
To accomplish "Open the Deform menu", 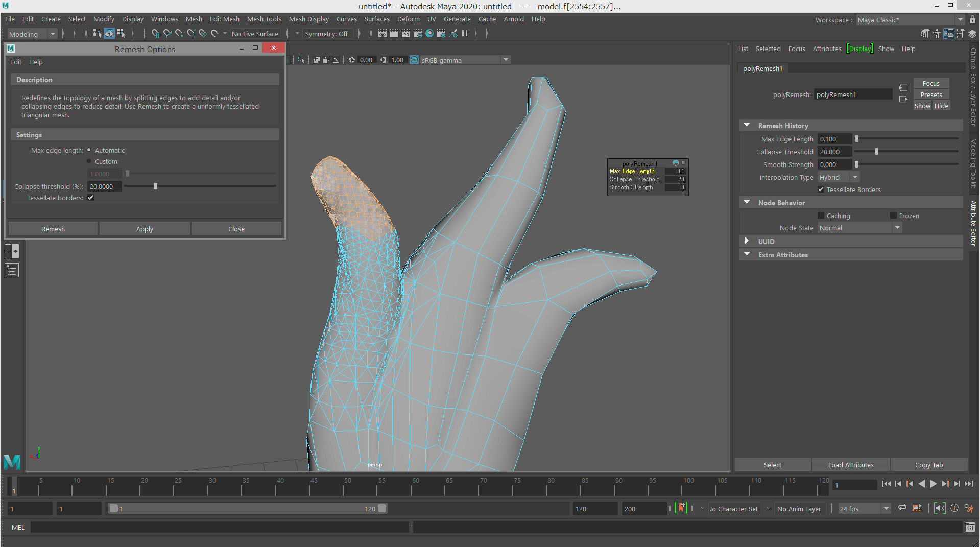I will [408, 19].
